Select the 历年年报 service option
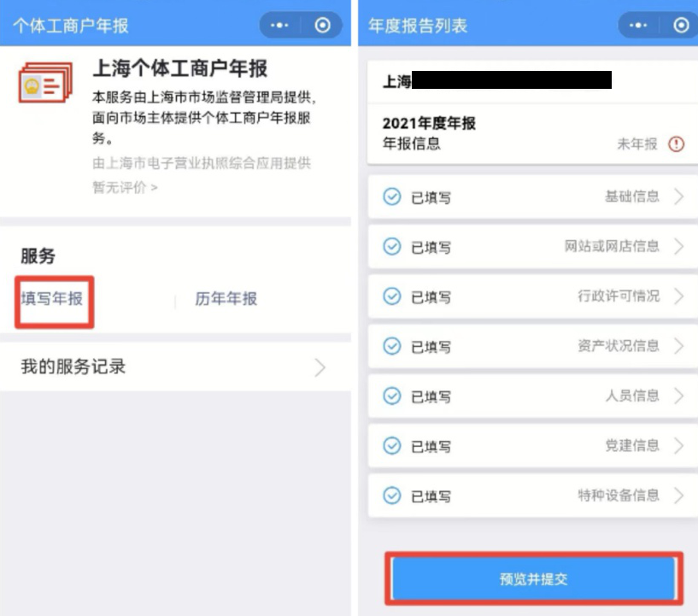 click(x=226, y=299)
